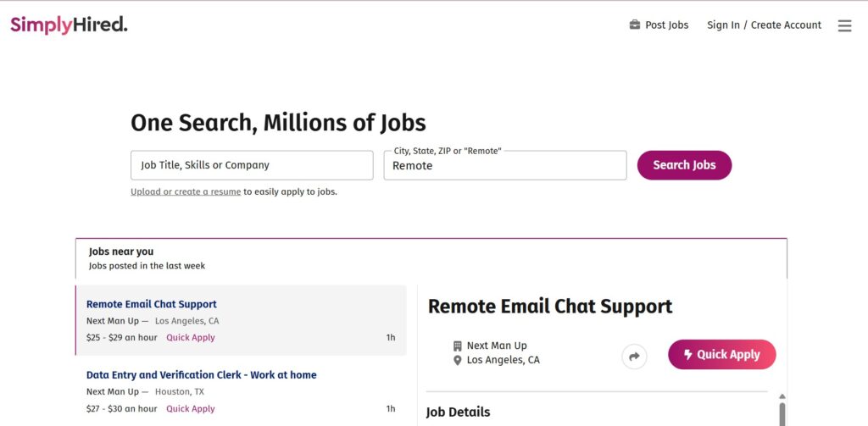This screenshot has height=426, width=868.
Task: Click the building icon next to Next Man Up
Action: coord(457,346)
